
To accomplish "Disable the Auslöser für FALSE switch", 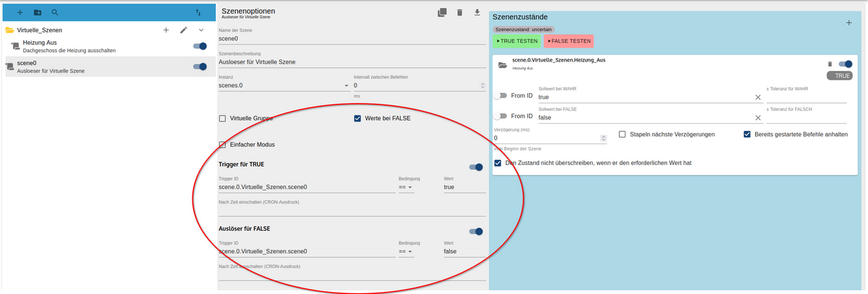I will [x=476, y=232].
